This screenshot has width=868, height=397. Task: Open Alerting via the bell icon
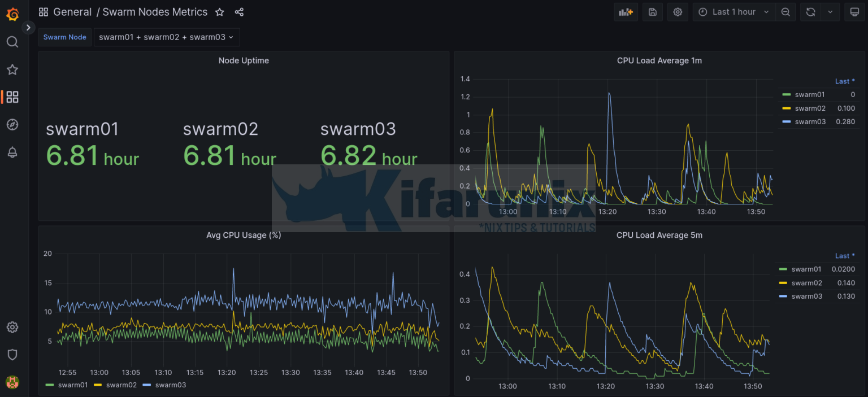[x=12, y=152]
